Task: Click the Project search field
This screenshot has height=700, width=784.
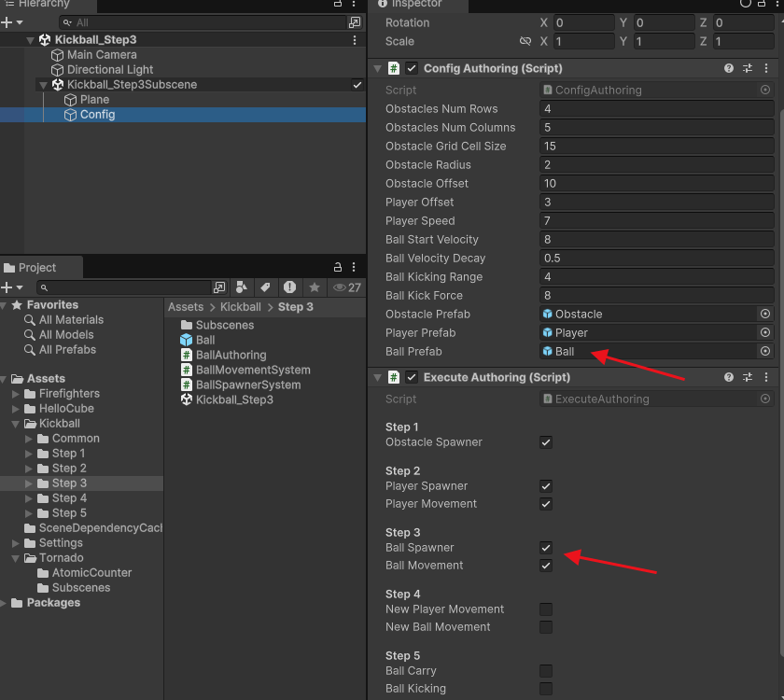Action: [124, 287]
